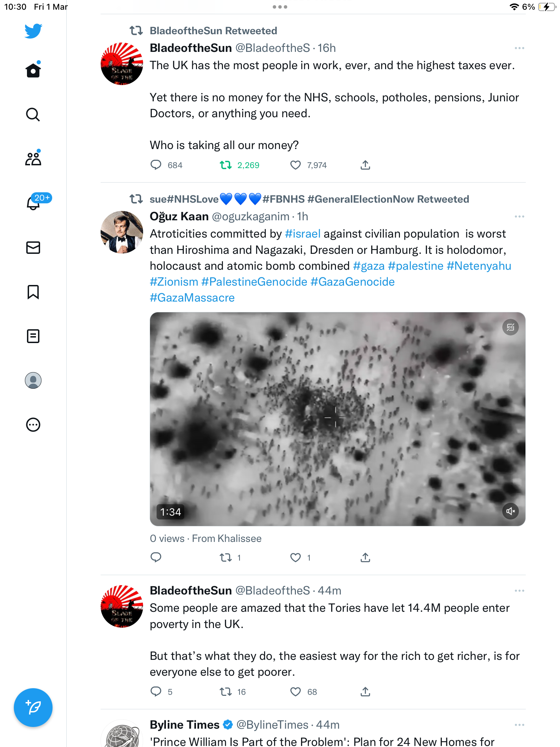Open Notifications bell with 20+ badge
The image size is (560, 747).
(33, 203)
